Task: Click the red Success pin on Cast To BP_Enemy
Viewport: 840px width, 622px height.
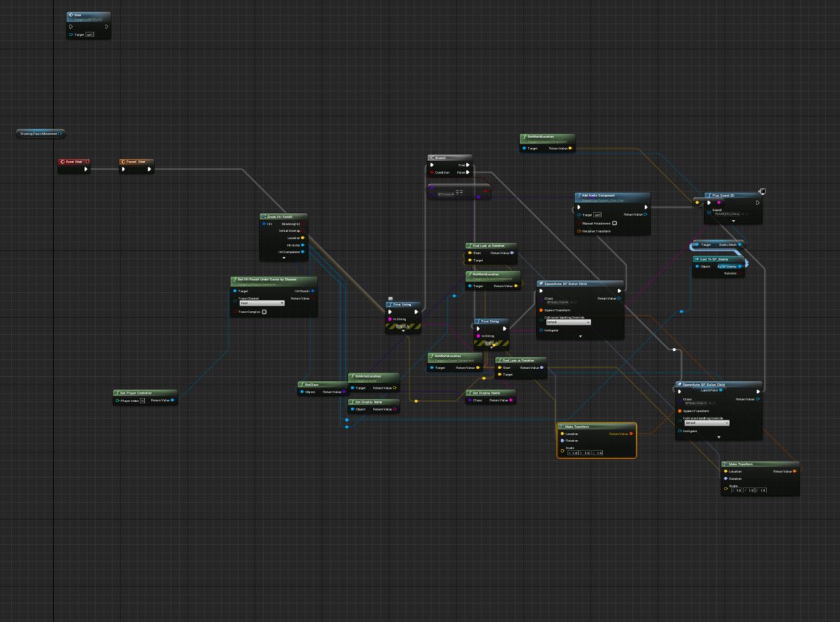Action: click(x=740, y=273)
